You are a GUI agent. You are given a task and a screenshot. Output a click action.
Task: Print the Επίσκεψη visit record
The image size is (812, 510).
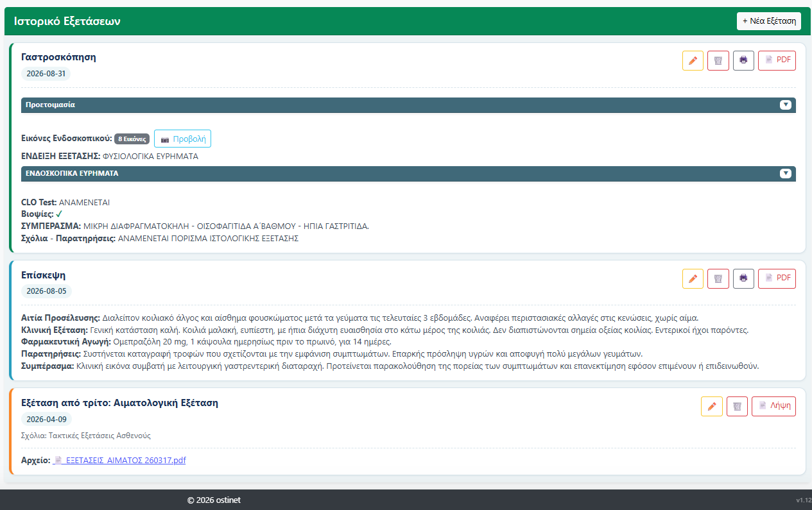pyautogui.click(x=743, y=278)
